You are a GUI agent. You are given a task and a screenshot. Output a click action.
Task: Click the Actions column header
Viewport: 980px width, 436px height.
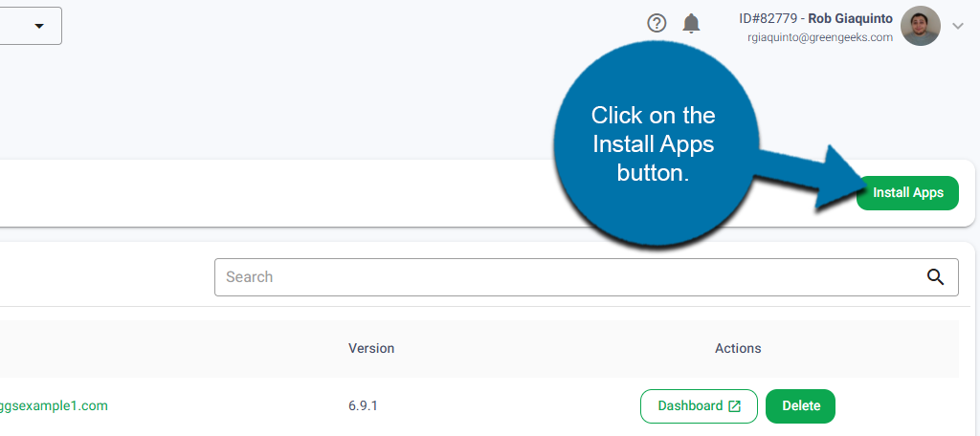pos(738,348)
